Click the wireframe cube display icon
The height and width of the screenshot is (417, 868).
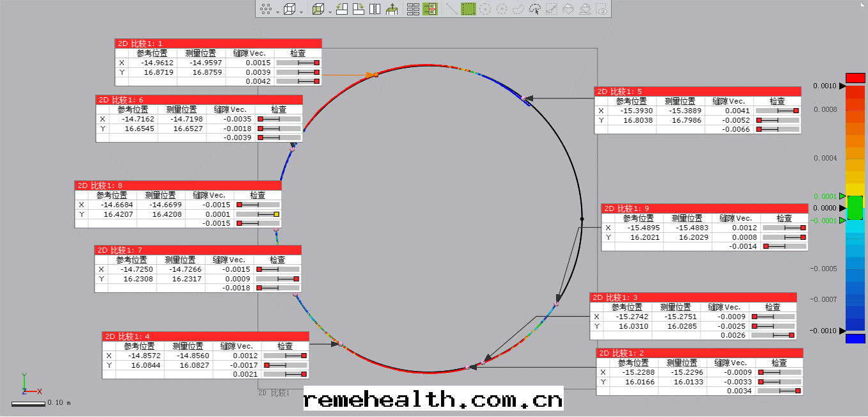[x=290, y=9]
